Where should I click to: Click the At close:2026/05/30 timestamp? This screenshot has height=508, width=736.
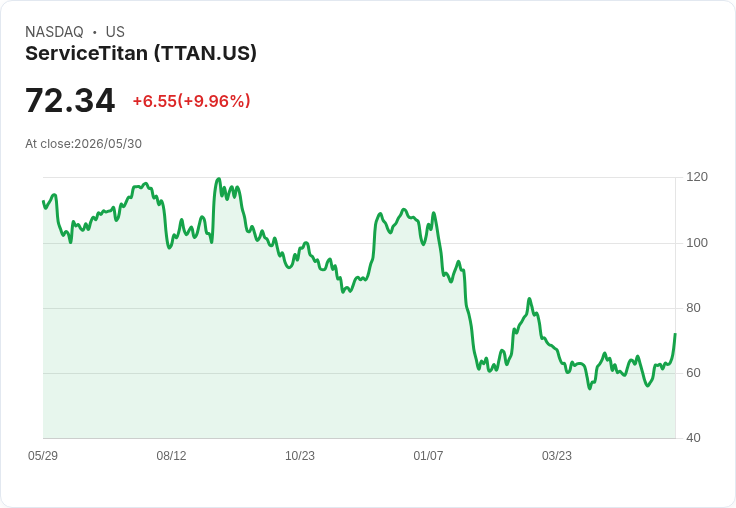pyautogui.click(x=84, y=144)
